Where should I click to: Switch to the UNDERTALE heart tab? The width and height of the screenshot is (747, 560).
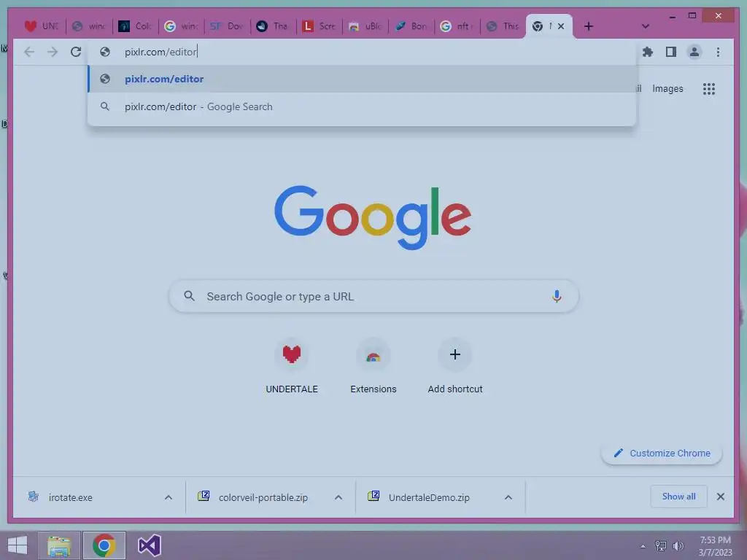pos(42,26)
